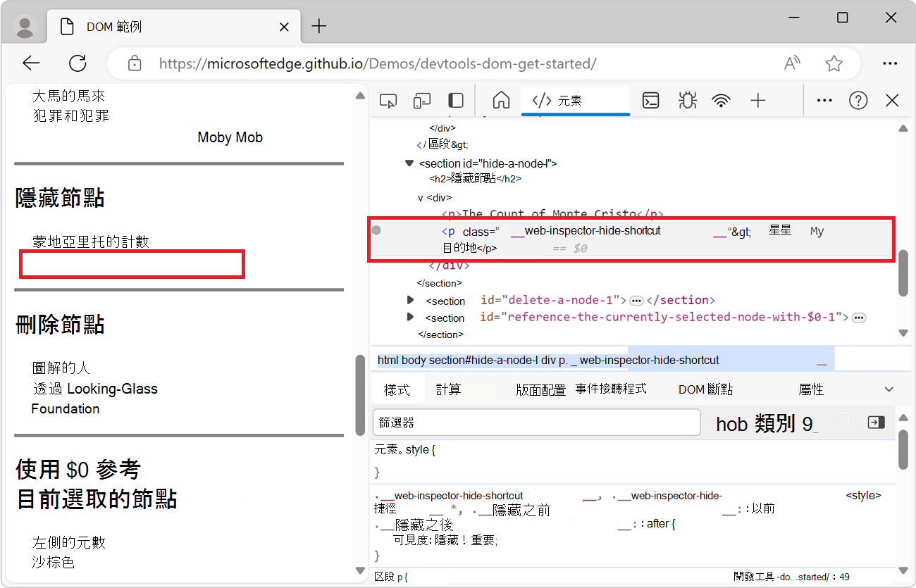
Task: Add more tools with plus icon
Action: pyautogui.click(x=758, y=101)
